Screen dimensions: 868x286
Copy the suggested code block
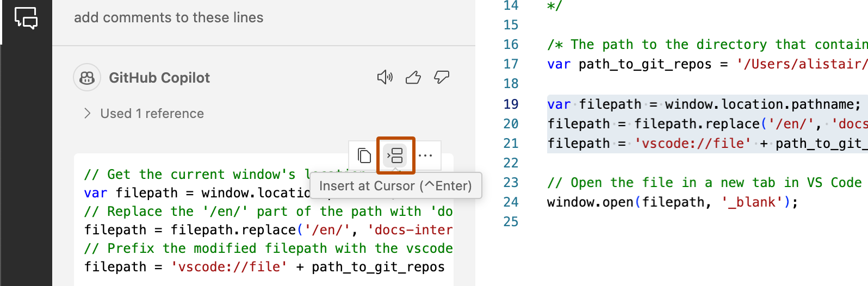coord(364,156)
